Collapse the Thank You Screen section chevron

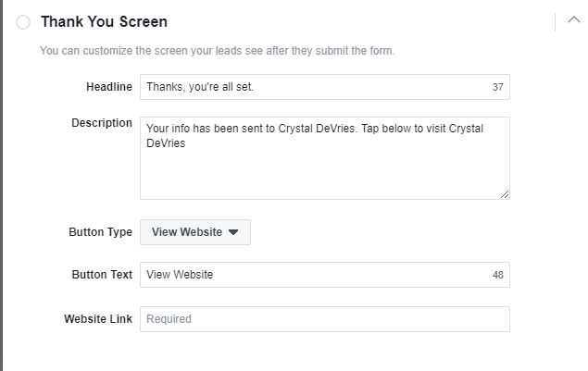tap(573, 20)
